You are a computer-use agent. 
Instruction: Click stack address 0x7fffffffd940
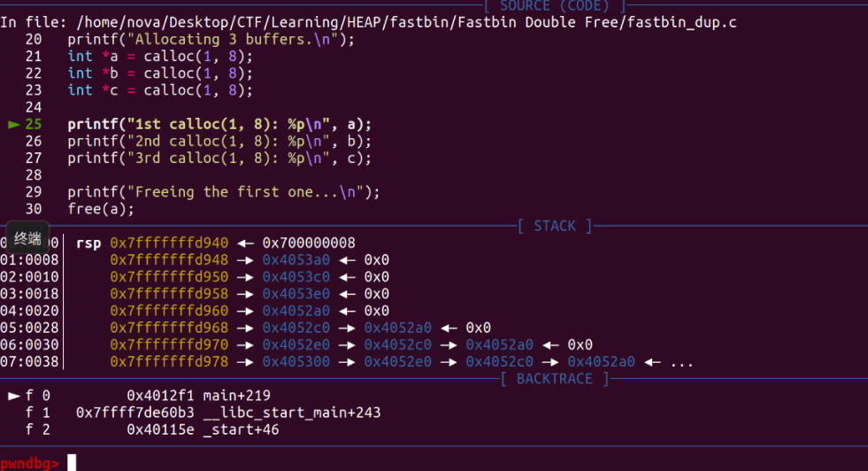tap(169, 243)
